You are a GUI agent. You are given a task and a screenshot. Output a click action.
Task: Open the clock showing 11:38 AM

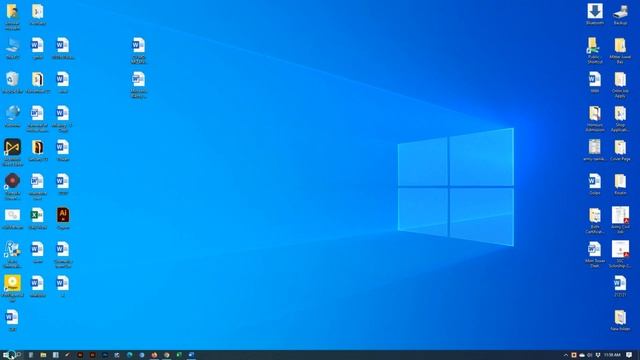click(x=612, y=355)
